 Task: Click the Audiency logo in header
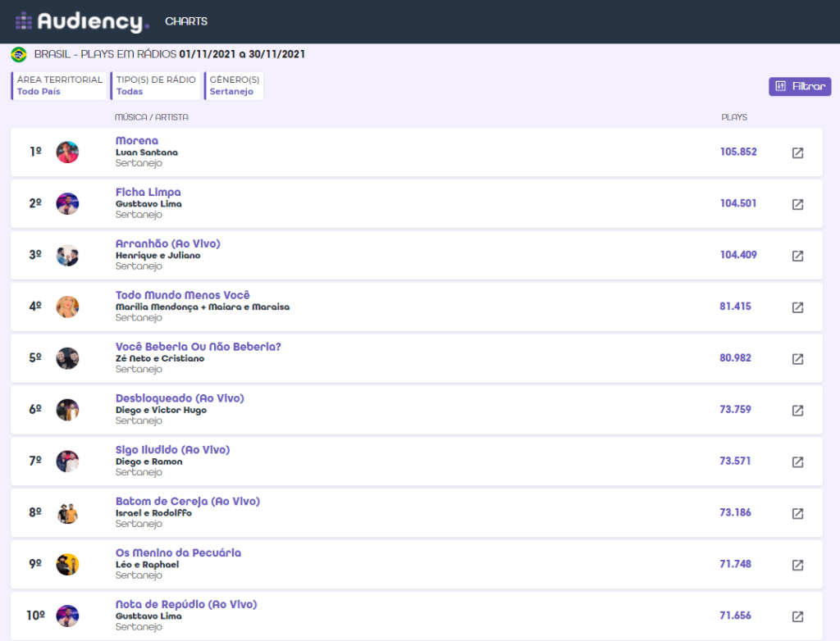82,21
